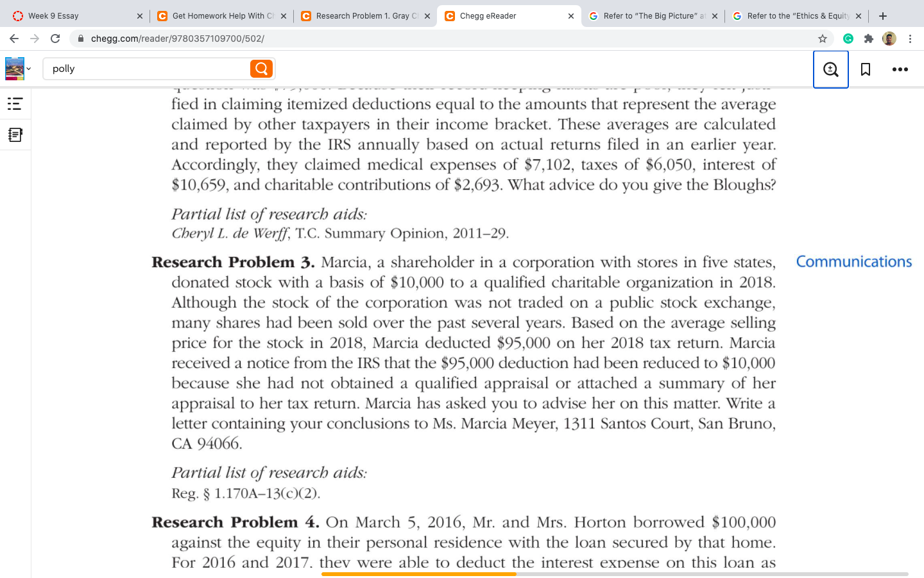Toggle the site security padlock details
Image resolution: width=924 pixels, height=578 pixels.
pos(80,39)
